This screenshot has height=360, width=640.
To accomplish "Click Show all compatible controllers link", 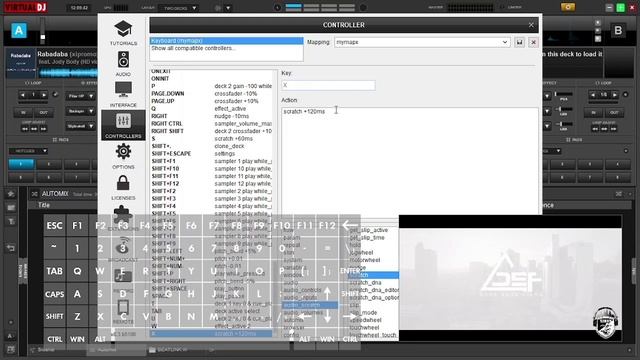I will [193, 48].
